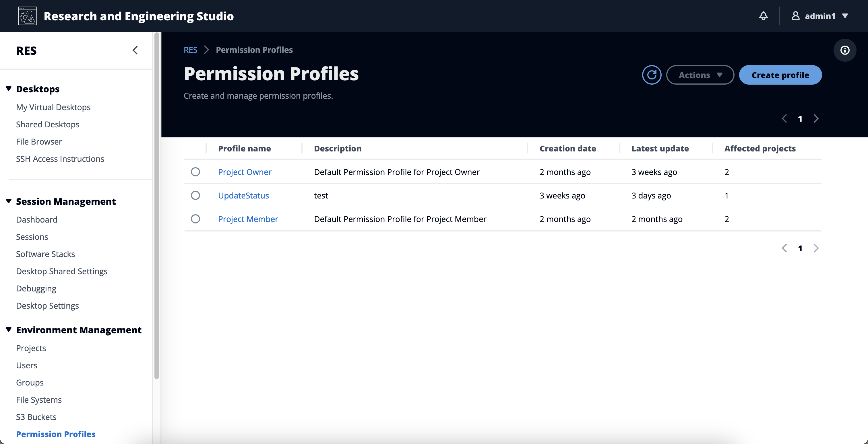Image resolution: width=868 pixels, height=444 pixels.
Task: Open the notifications bell
Action: point(763,16)
